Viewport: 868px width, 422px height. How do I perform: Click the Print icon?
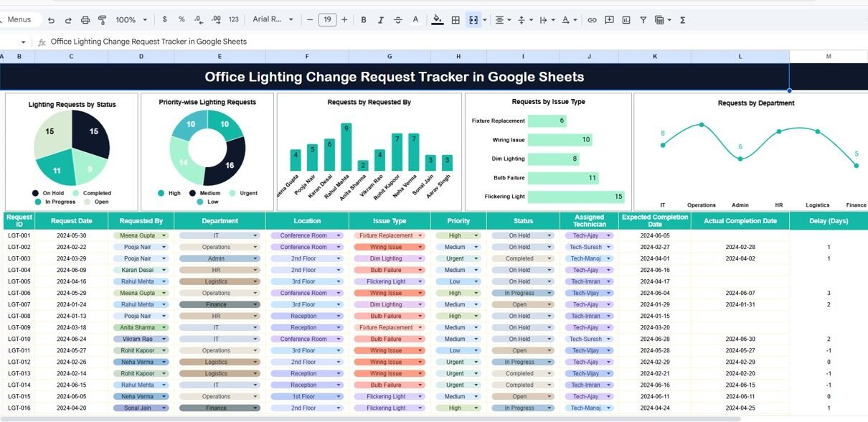[85, 20]
